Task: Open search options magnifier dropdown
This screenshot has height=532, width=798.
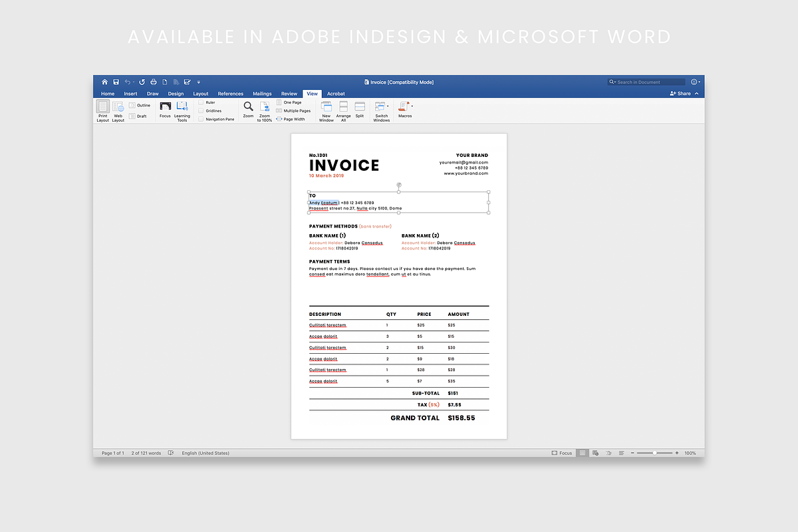Action: point(613,82)
